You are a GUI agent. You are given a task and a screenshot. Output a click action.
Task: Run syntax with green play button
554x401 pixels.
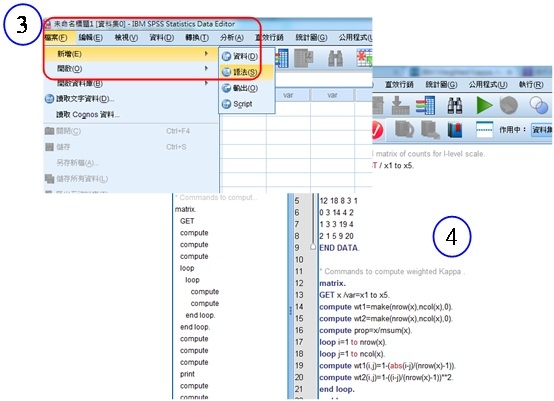484,105
